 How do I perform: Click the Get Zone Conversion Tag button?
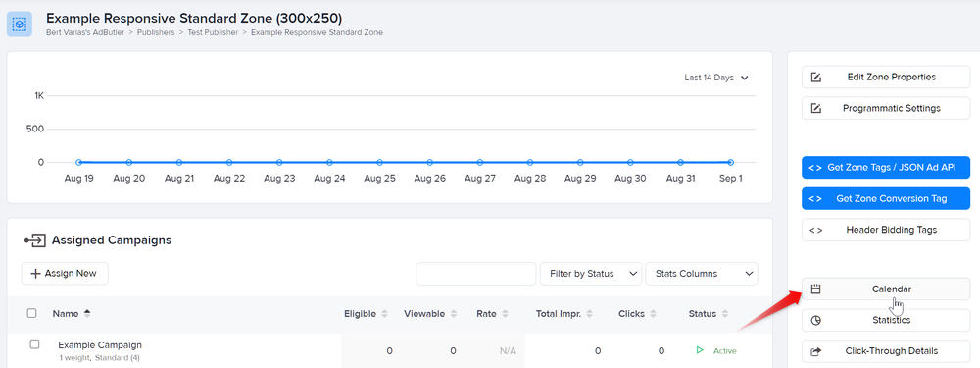[x=886, y=198]
